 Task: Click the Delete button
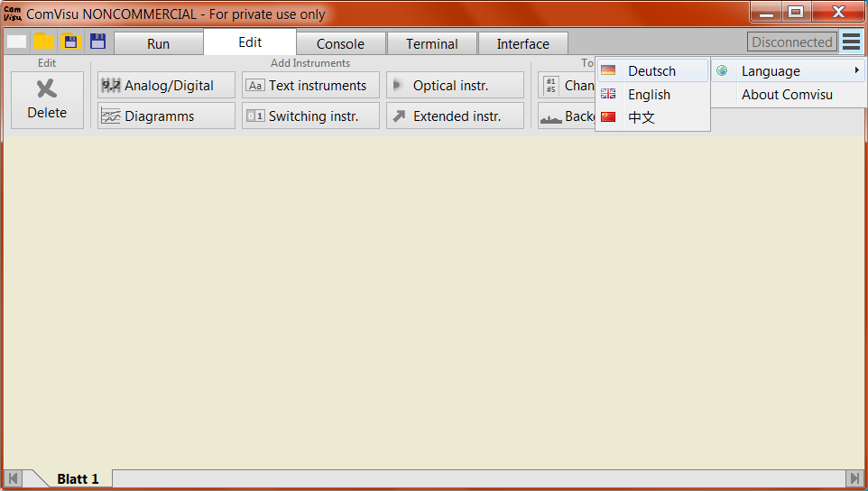point(47,99)
